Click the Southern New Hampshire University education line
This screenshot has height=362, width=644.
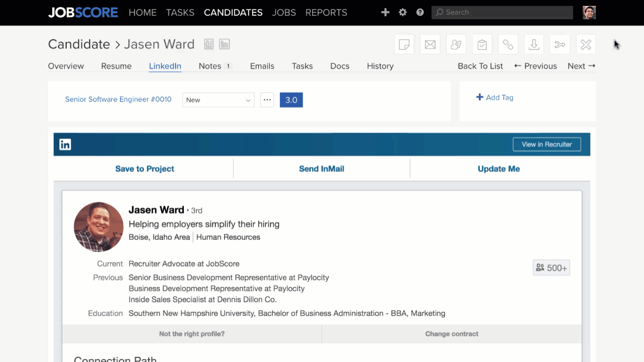point(287,313)
